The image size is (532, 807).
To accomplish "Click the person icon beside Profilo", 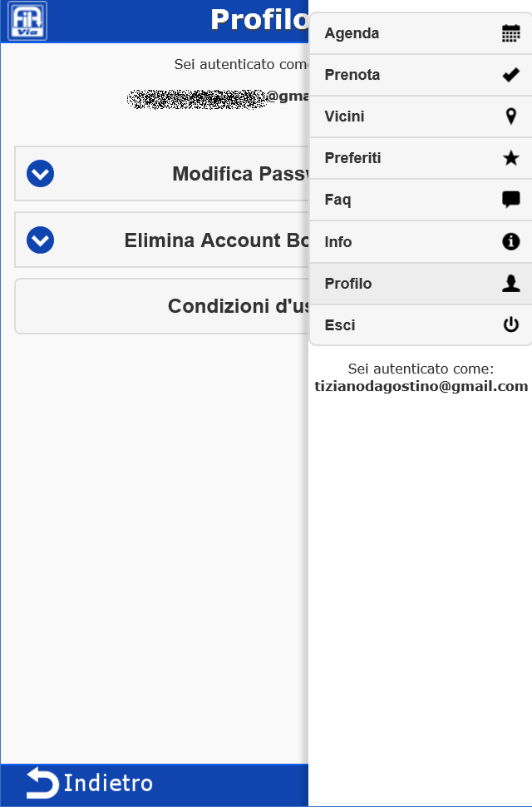I will tap(511, 284).
